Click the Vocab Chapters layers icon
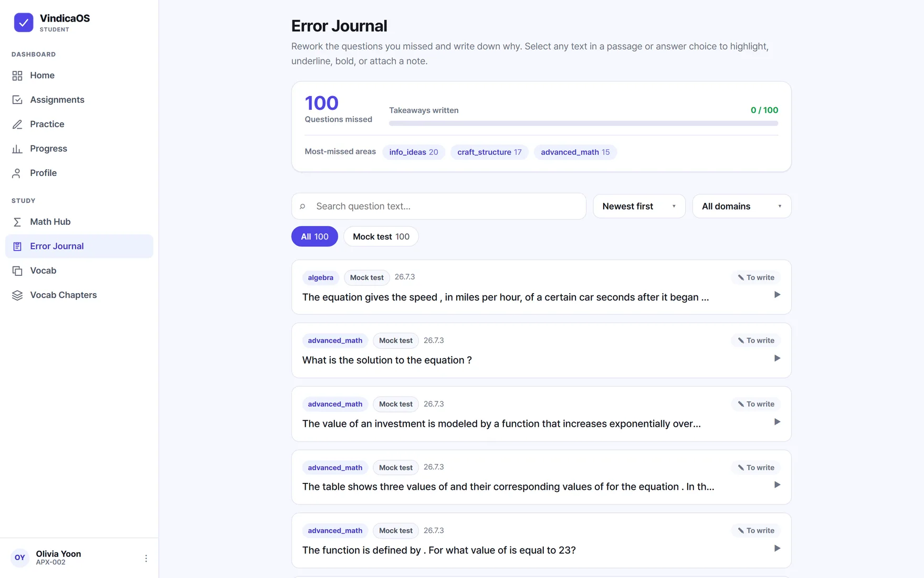Viewport: 924px width, 578px height. (17, 295)
